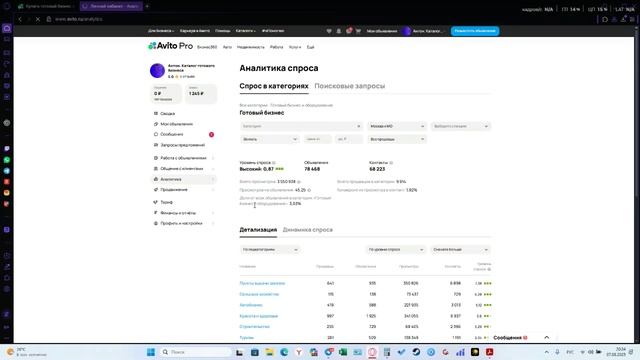Open Сначала больше order dropdown

pyautogui.click(x=461, y=249)
